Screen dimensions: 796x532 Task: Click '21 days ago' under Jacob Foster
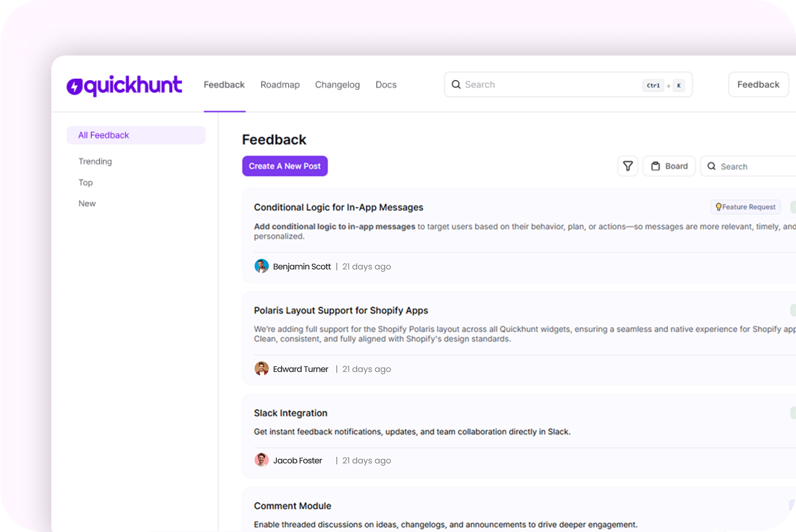[367, 460]
